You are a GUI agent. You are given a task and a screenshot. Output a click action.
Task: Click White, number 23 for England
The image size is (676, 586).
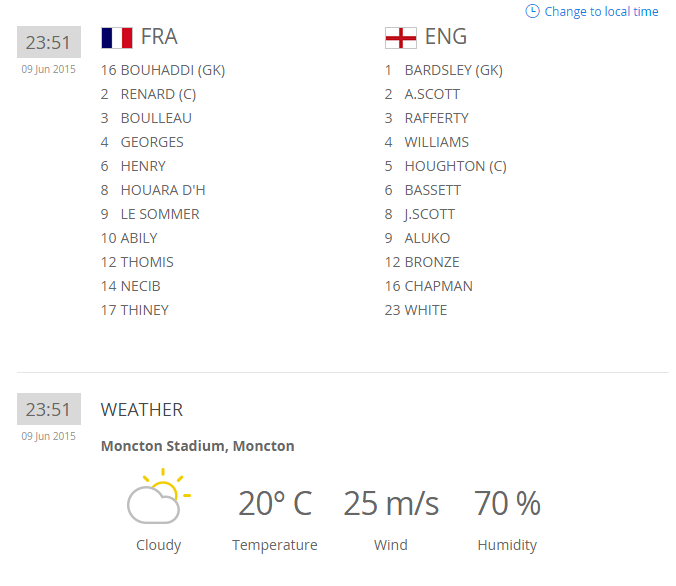(426, 310)
